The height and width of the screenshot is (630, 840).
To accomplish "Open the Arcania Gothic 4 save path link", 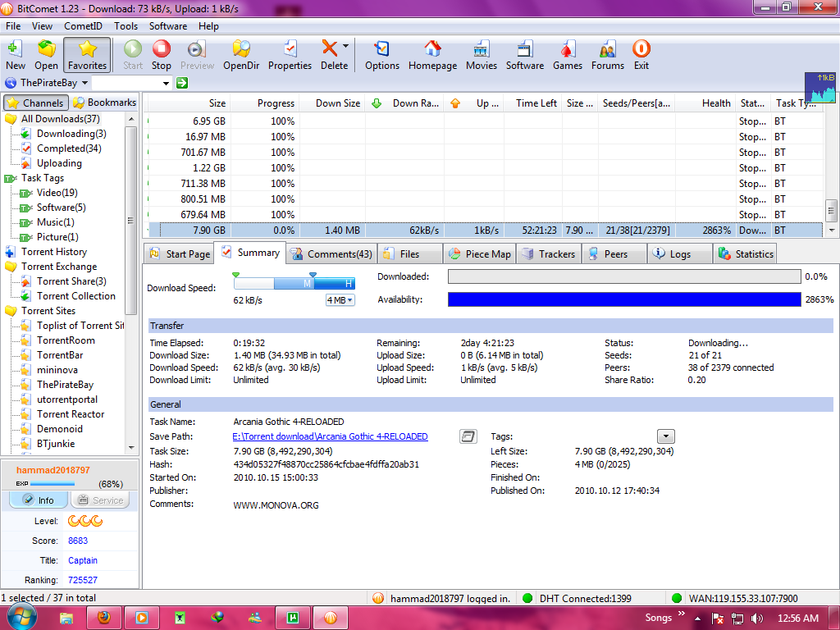I will [330, 436].
